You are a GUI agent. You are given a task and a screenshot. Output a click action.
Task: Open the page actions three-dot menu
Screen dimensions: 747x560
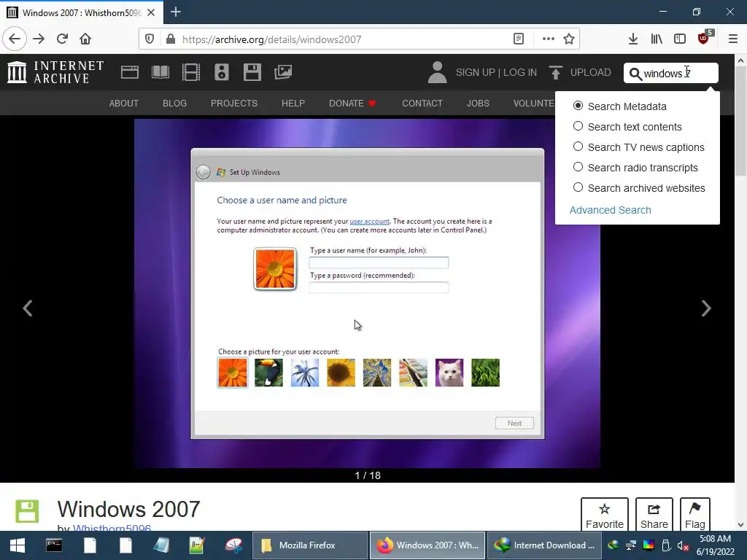pos(549,39)
